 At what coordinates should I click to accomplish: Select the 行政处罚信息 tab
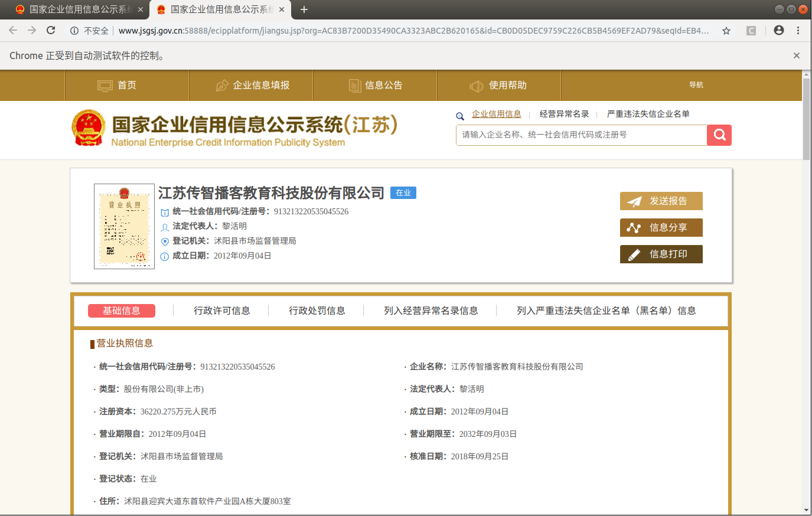pyautogui.click(x=317, y=311)
